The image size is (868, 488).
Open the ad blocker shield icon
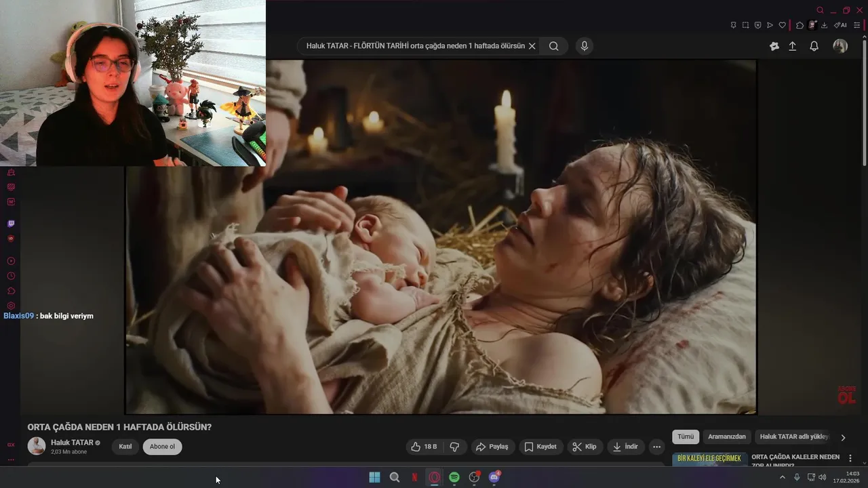tap(758, 25)
